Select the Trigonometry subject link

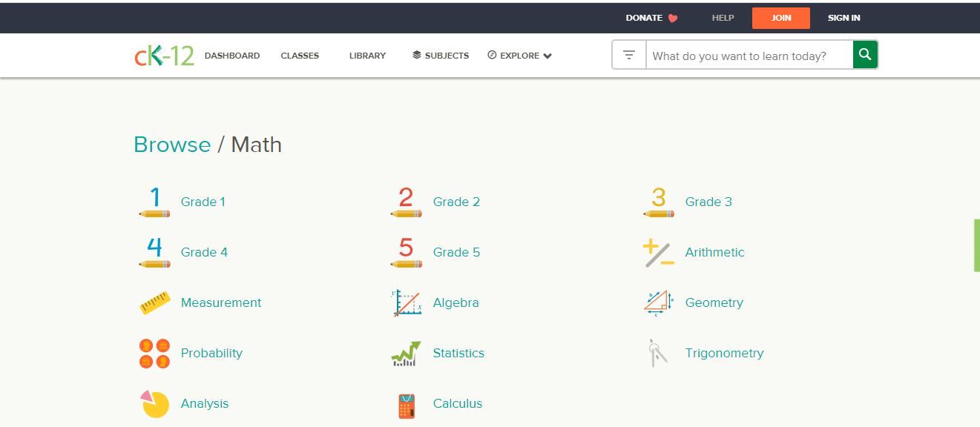click(x=724, y=353)
